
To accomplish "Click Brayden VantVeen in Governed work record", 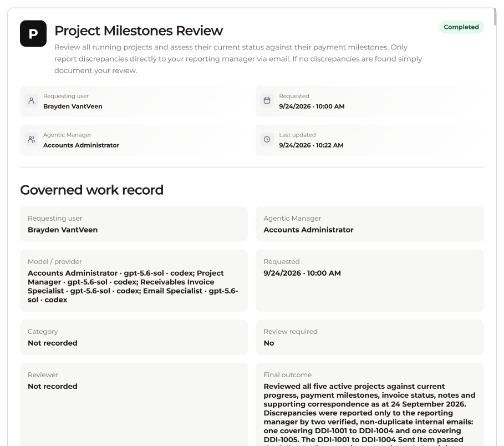I will (63, 230).
